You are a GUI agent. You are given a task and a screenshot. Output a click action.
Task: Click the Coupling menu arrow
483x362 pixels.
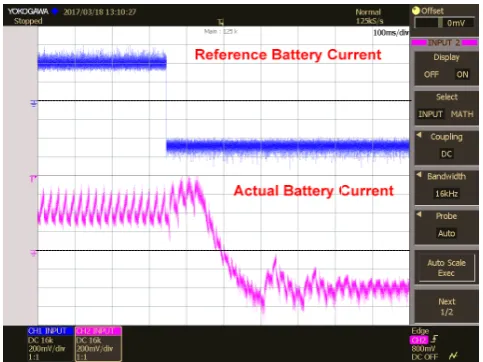click(x=419, y=135)
